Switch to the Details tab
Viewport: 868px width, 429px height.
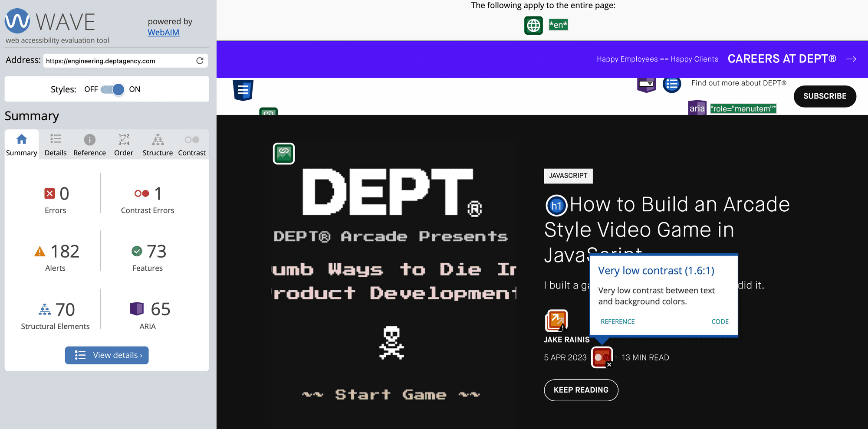pos(56,145)
